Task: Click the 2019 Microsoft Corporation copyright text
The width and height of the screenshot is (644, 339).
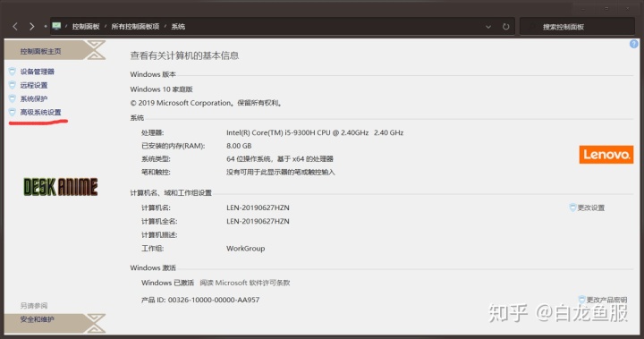Action: [x=207, y=103]
